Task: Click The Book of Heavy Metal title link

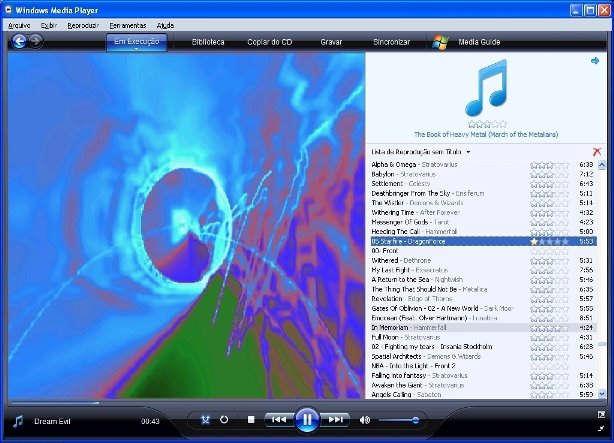Action: 486,134
